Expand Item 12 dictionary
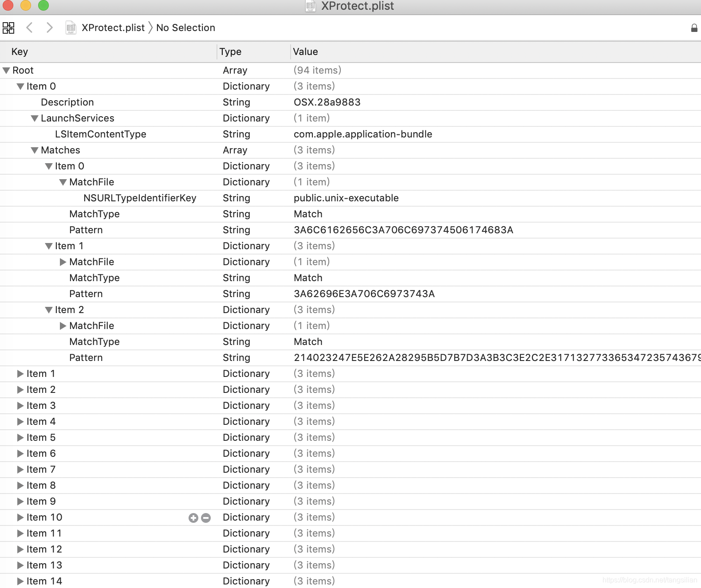Image resolution: width=701 pixels, height=588 pixels. tap(20, 549)
